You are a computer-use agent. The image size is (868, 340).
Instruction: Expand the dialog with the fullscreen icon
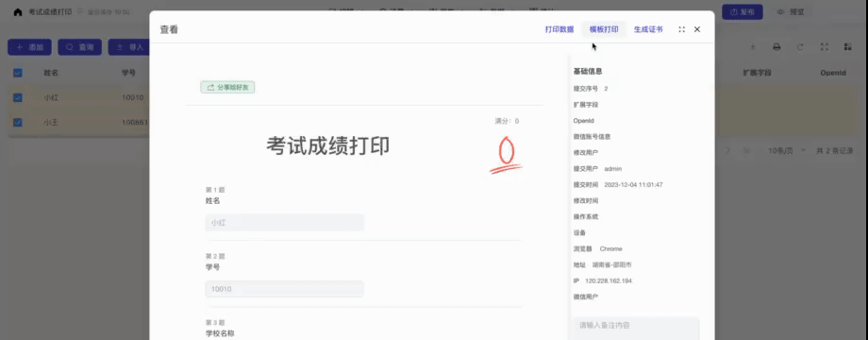pos(681,29)
